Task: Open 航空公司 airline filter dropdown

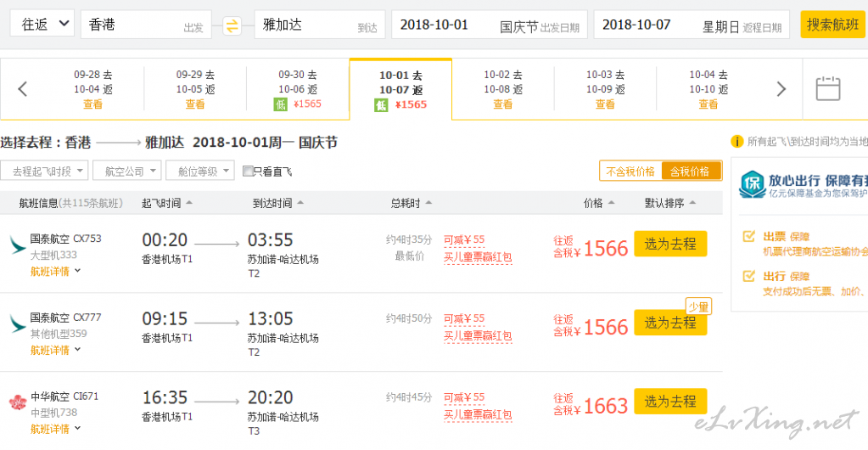Action: [127, 171]
